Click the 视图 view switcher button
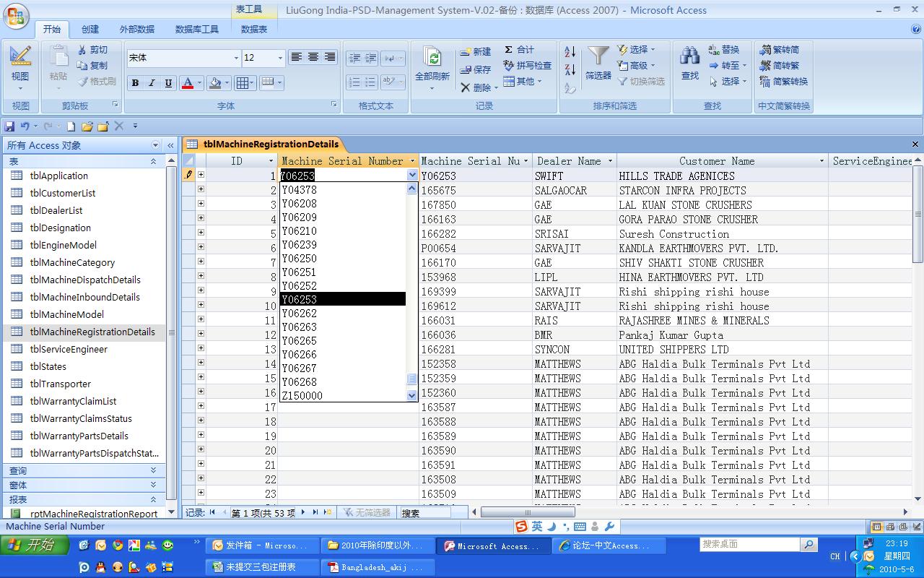This screenshot has height=578, width=924. pyautogui.click(x=20, y=69)
